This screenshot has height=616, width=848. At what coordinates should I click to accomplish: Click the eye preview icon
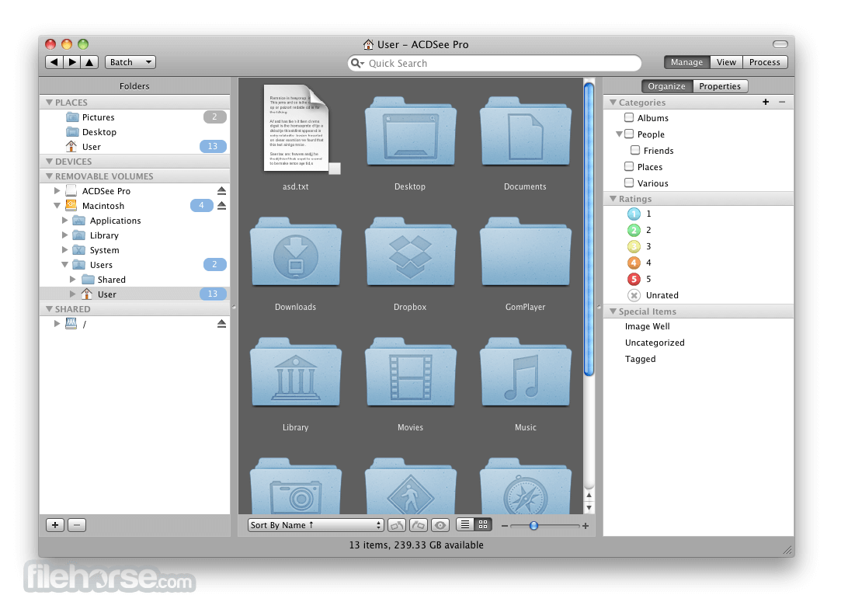[440, 525]
